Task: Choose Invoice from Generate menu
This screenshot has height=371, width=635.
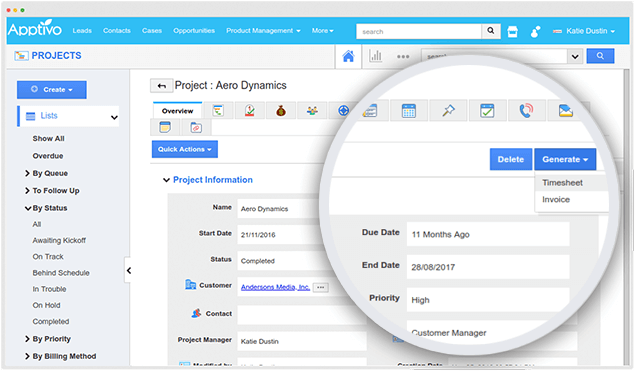Action: tap(572, 200)
